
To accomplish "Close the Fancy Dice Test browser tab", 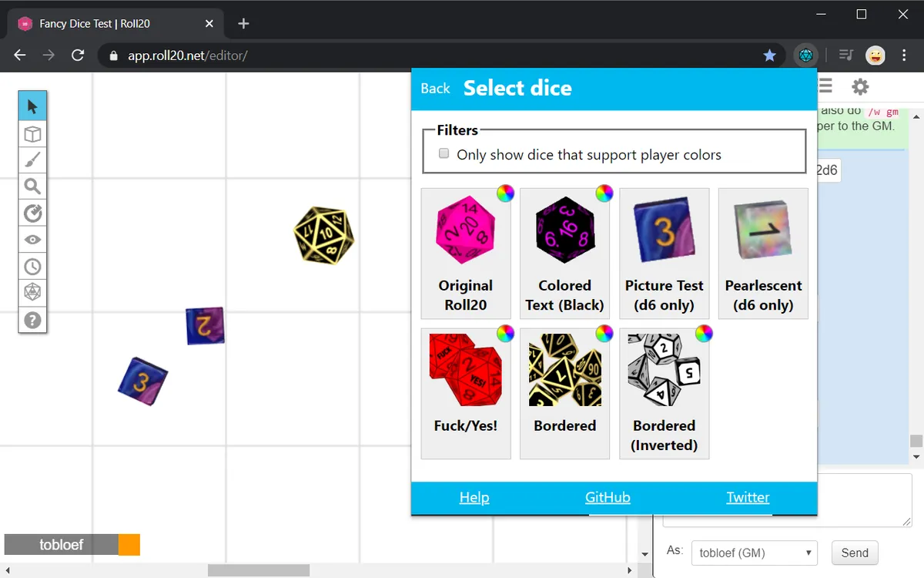I will pos(209,24).
